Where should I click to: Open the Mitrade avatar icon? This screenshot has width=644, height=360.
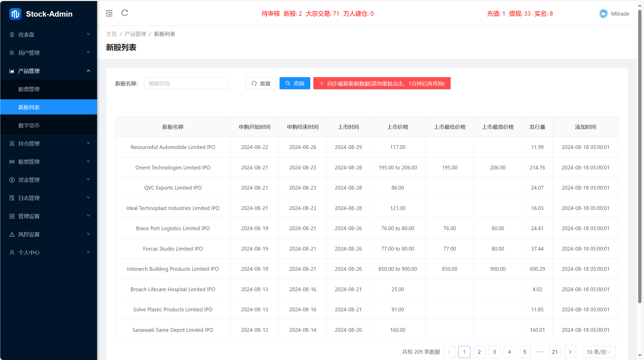click(x=603, y=13)
